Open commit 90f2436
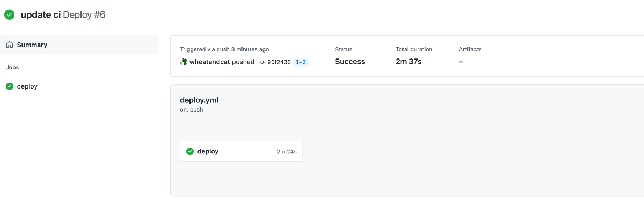This screenshot has width=644, height=221. coord(279,62)
